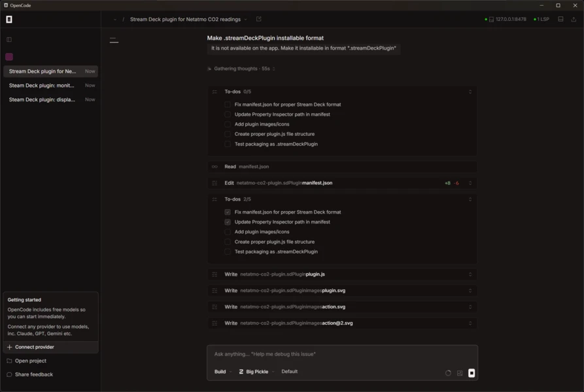Open the Steam Deck plugin: displa... session

click(50, 100)
